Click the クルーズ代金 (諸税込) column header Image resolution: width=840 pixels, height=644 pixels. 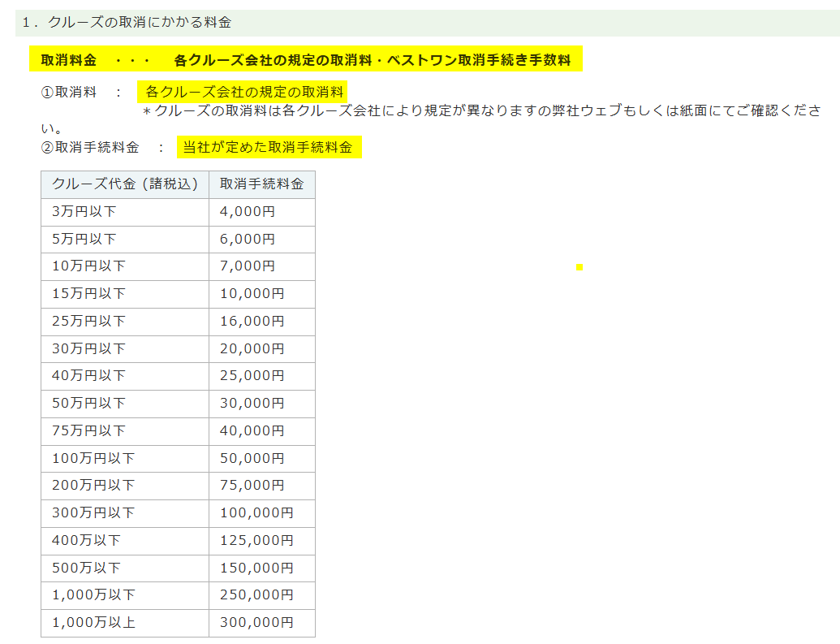pos(125,184)
